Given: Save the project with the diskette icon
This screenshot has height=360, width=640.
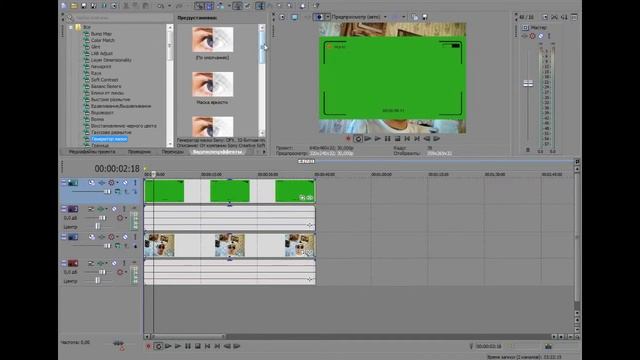Looking at the screenshot, I should 84,6.
